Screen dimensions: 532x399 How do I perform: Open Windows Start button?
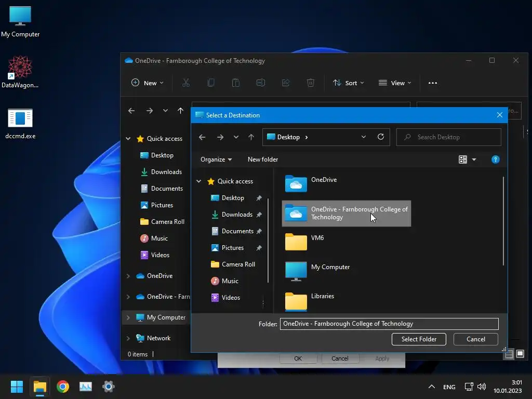[x=17, y=387]
